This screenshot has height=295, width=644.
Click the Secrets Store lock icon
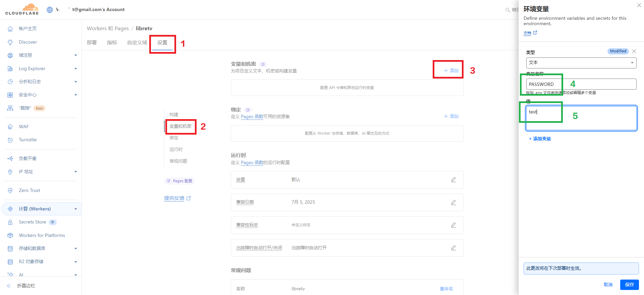[x=10, y=222]
